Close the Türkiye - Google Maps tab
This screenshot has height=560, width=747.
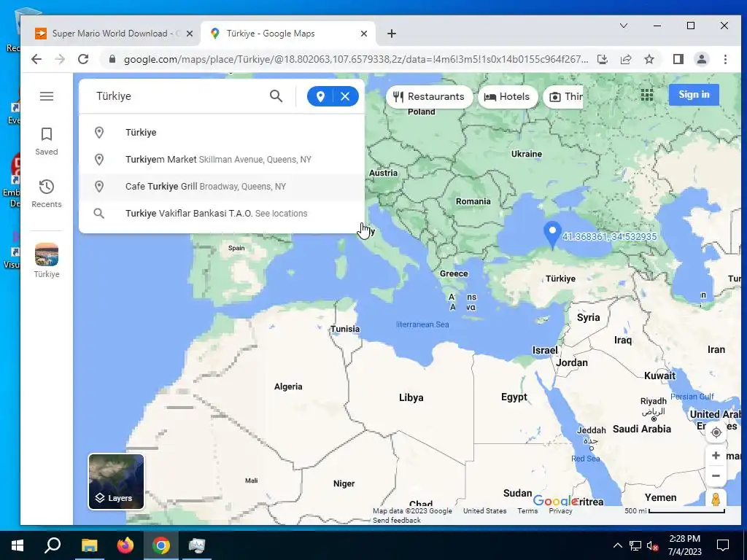pos(364,34)
